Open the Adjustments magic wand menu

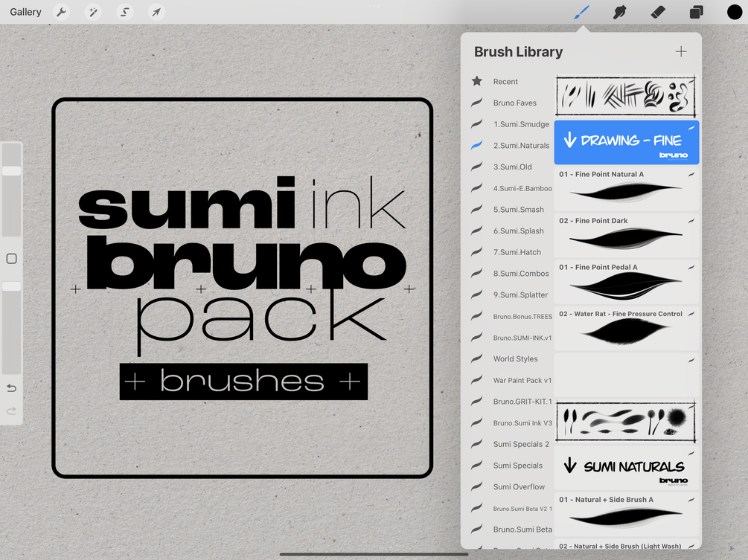[x=93, y=12]
